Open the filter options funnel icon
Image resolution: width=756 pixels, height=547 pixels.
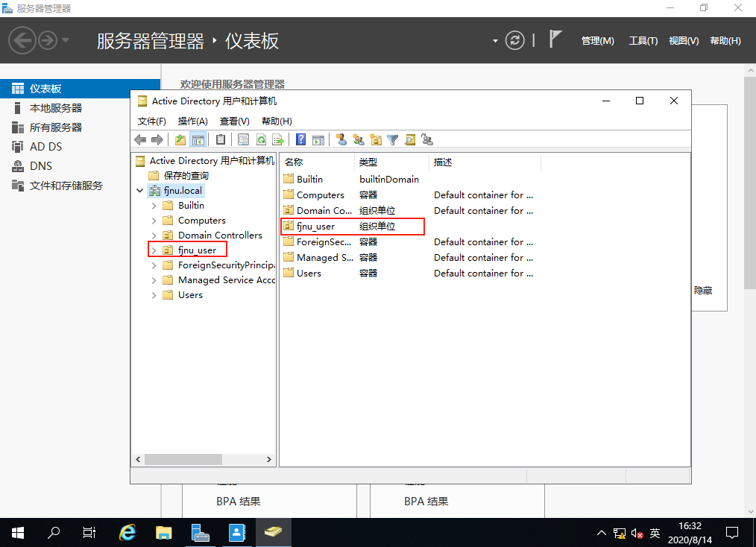[392, 140]
